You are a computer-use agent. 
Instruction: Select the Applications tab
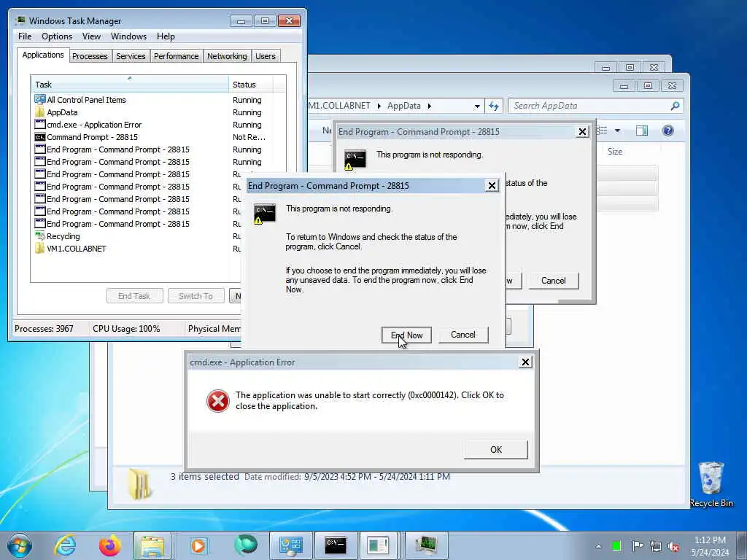[43, 55]
